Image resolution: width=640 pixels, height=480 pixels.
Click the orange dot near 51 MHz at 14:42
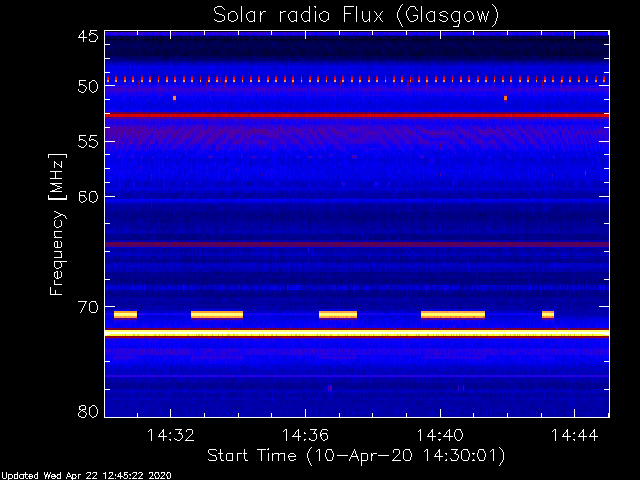coord(505,98)
